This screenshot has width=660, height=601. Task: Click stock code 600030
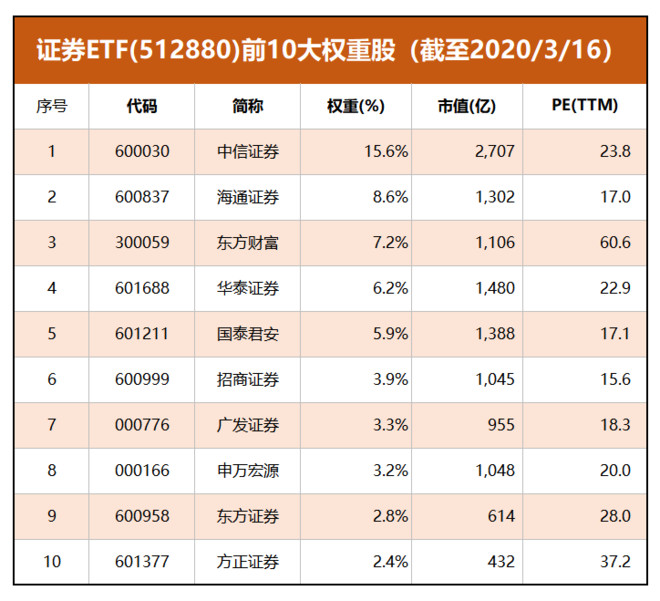pyautogui.click(x=142, y=152)
